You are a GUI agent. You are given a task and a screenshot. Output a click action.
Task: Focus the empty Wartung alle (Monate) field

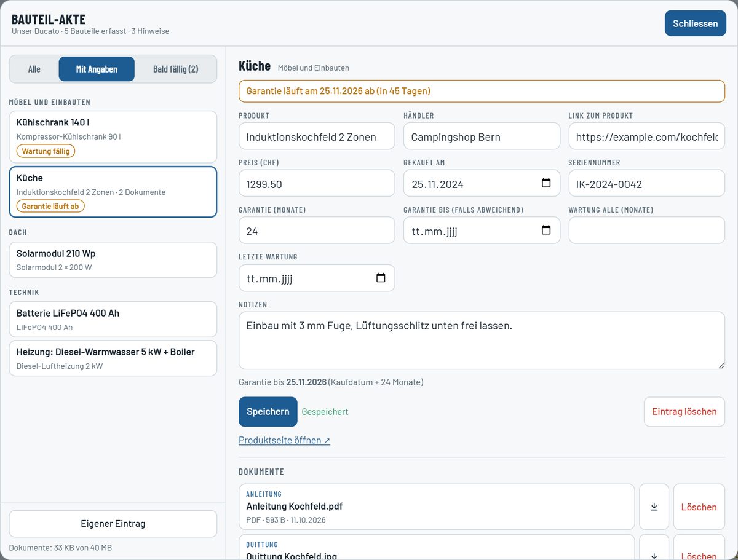pyautogui.click(x=647, y=231)
